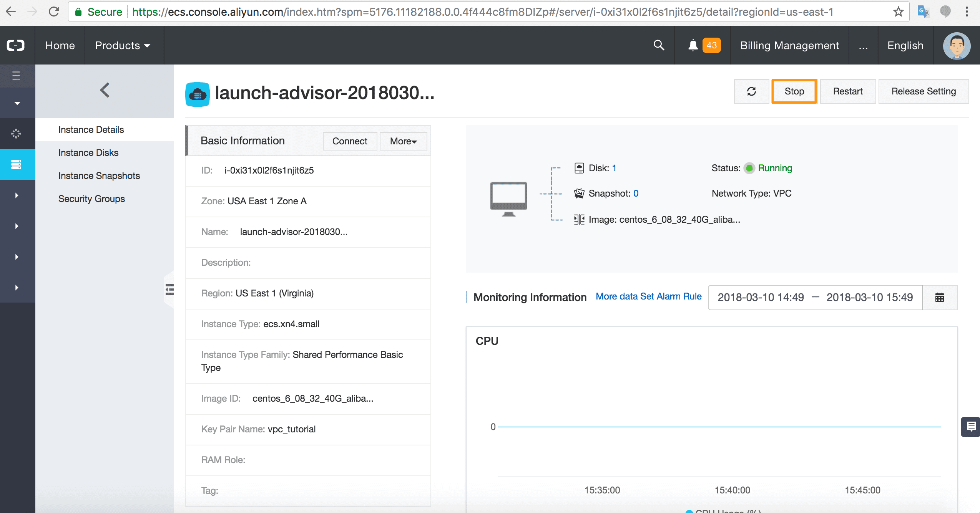Open the user avatar profile menu

(x=957, y=45)
